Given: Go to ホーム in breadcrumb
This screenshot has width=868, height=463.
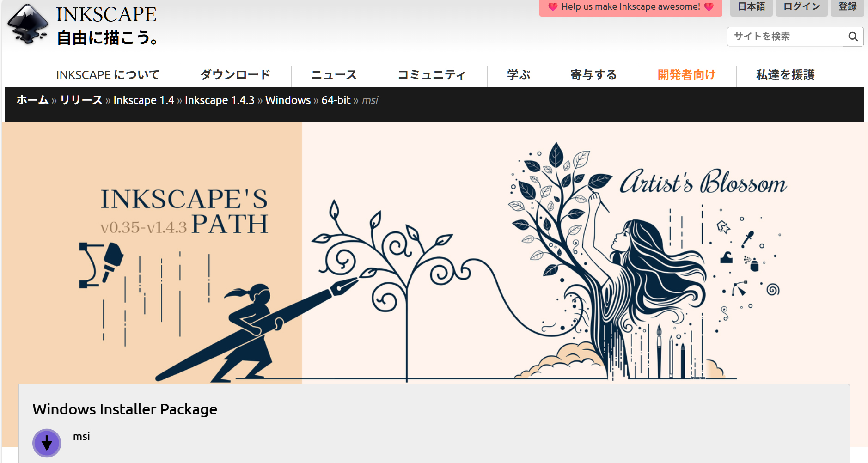Looking at the screenshot, I should 32,100.
